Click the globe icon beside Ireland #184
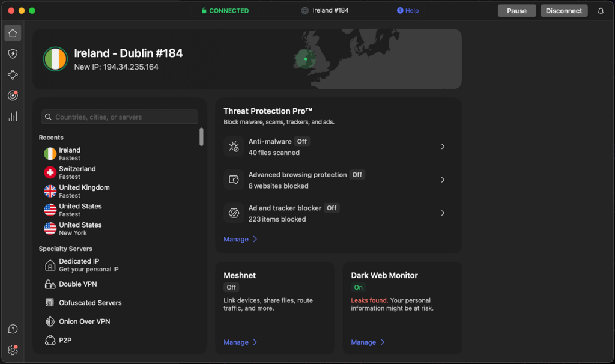 click(304, 11)
